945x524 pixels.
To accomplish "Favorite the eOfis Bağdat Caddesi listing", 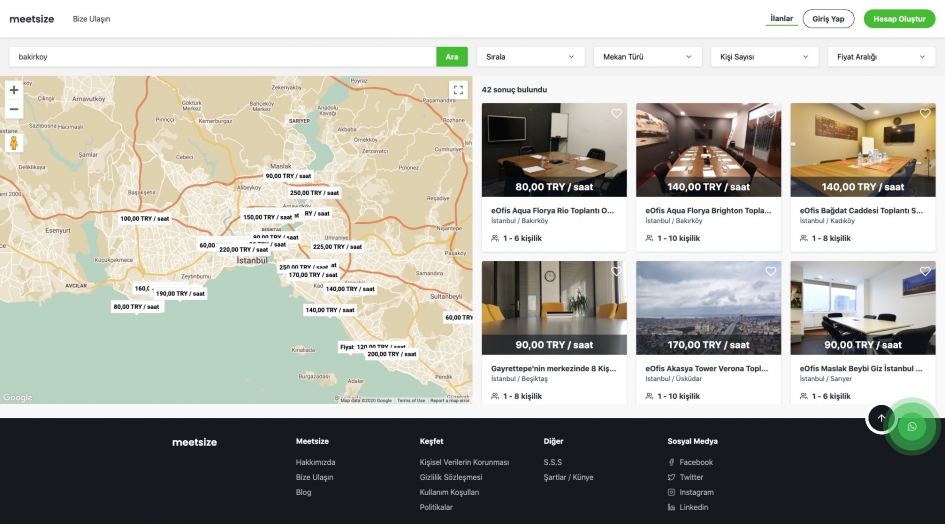I will (x=925, y=114).
